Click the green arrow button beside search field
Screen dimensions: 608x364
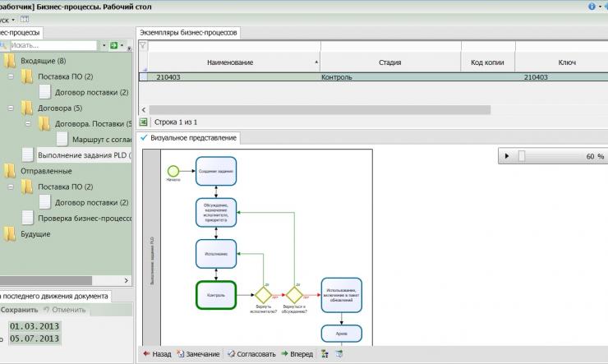tap(113, 46)
